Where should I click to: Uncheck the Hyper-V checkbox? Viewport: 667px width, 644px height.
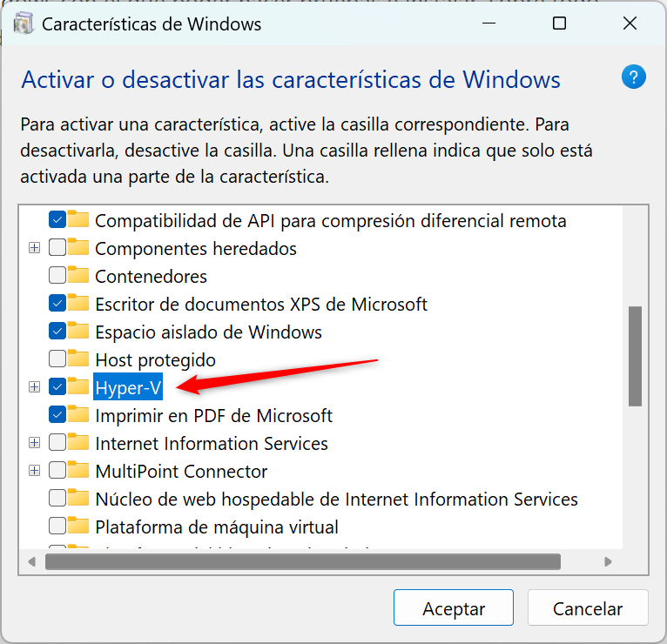(x=57, y=386)
